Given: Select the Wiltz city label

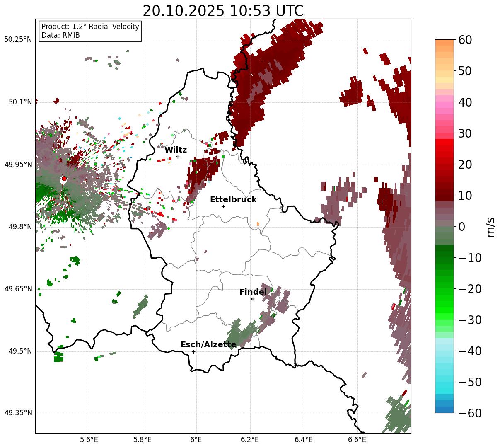Looking at the screenshot, I should [x=176, y=150].
